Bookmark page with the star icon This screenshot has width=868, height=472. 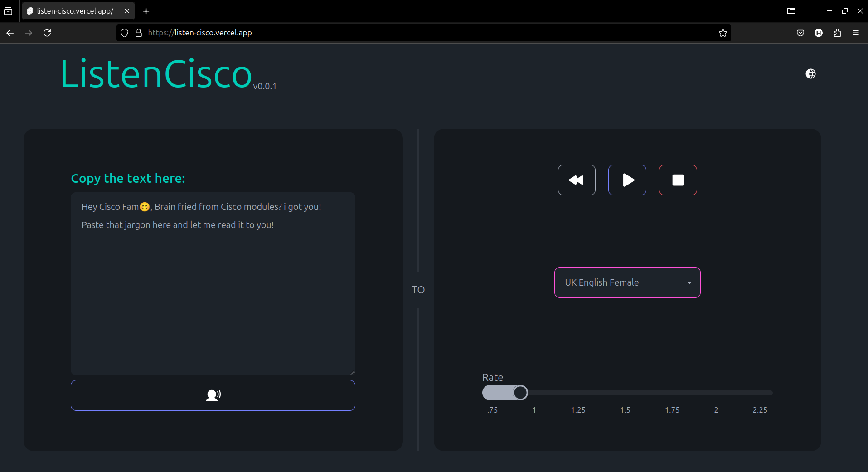723,33
